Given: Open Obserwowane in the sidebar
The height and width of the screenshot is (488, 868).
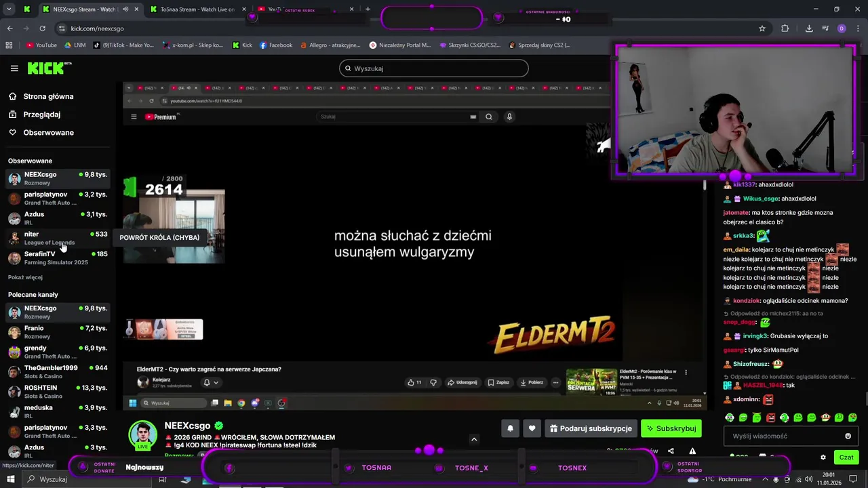Looking at the screenshot, I should (x=48, y=132).
